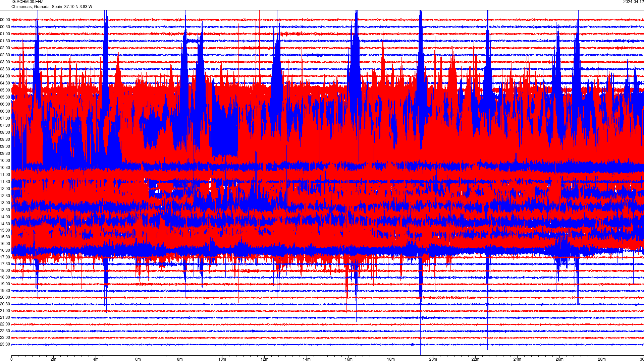Click the date label 2024-04-12
Screen dimensions: 644x362
pos(633,2)
